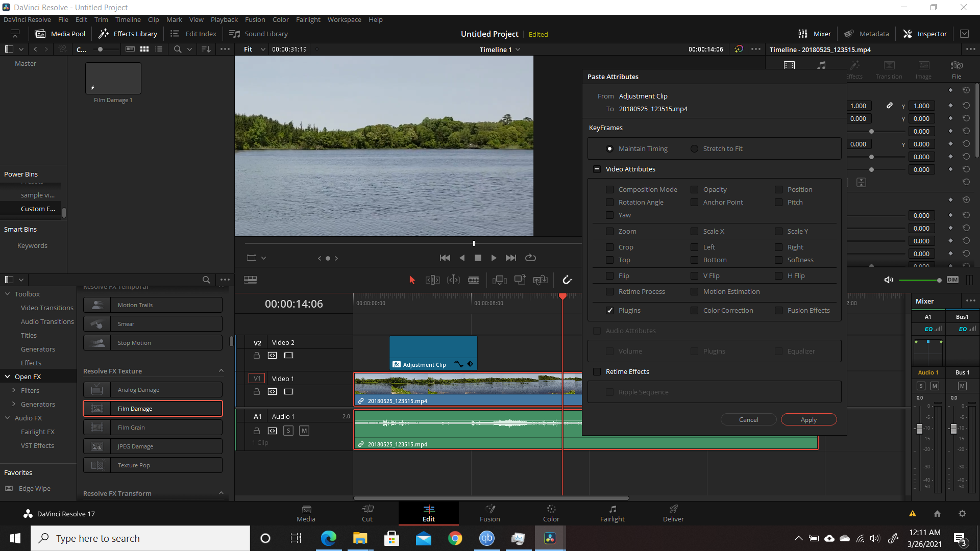Open the Sound Library panel
Viewport: 980px width, 551px height.
(x=258, y=34)
